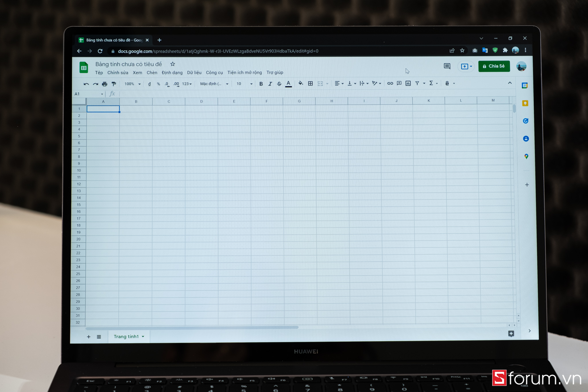Click the green Chia sẻ button
588x392 pixels.
494,66
